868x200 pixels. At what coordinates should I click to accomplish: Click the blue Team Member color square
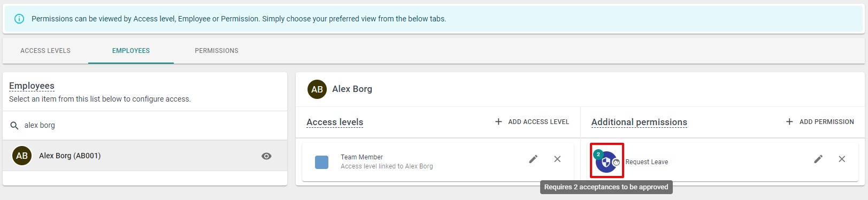[x=322, y=162]
